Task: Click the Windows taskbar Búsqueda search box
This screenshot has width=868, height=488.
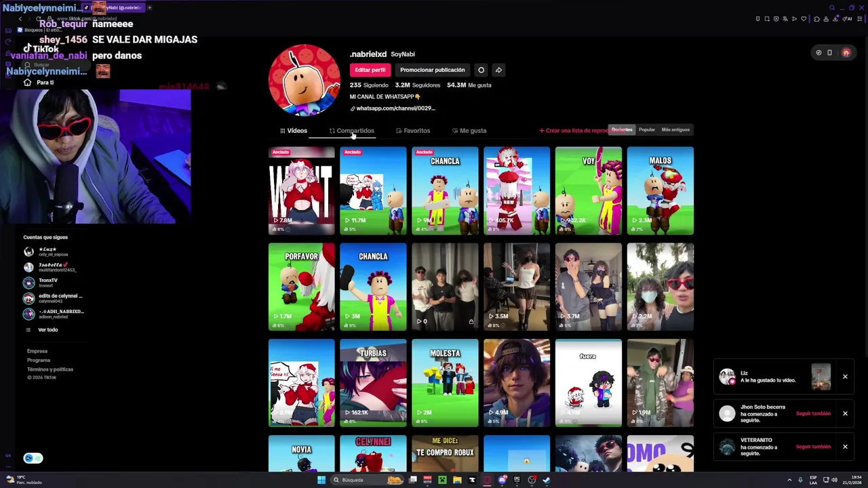Action: click(x=367, y=480)
